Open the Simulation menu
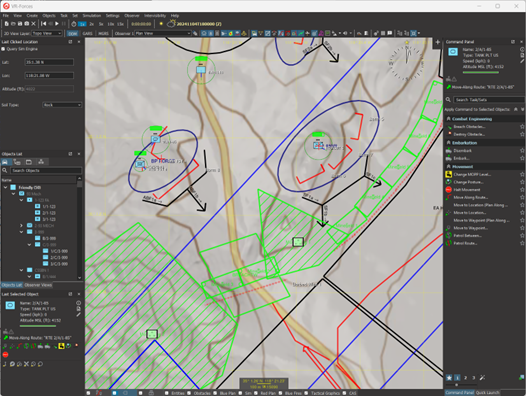526x396 pixels. coord(92,15)
